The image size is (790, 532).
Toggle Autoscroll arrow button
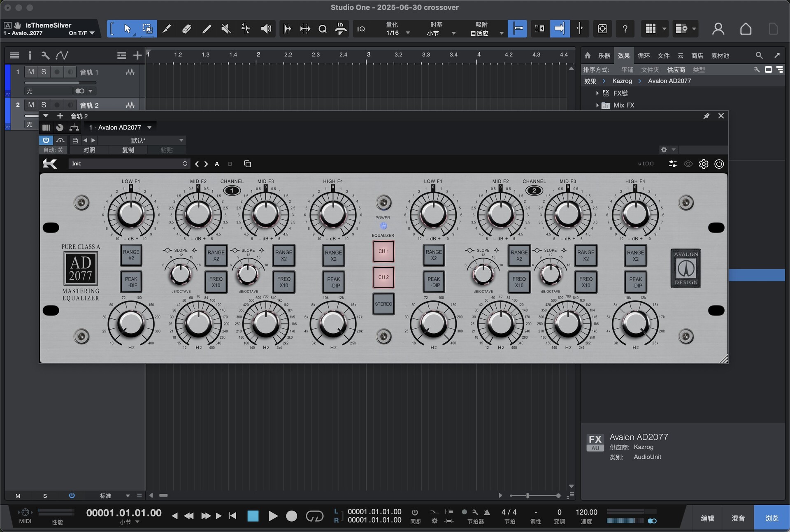pyautogui.click(x=560, y=28)
